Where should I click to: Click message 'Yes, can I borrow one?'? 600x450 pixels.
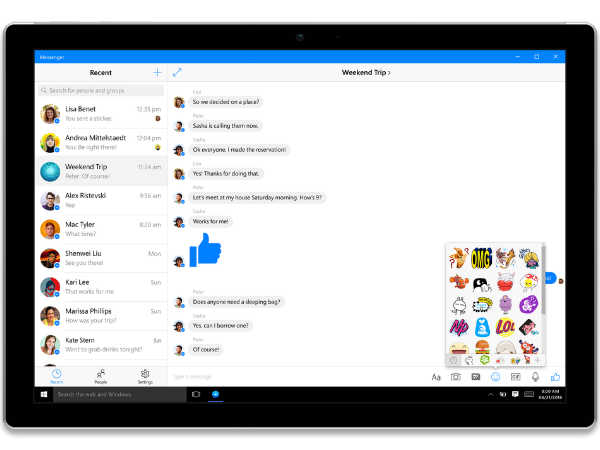(220, 325)
